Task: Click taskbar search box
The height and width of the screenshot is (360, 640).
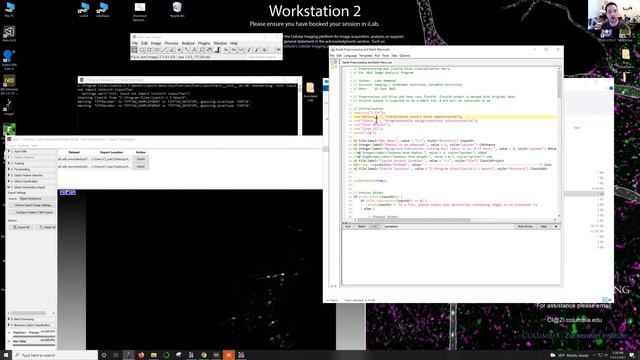Action: (x=55, y=355)
